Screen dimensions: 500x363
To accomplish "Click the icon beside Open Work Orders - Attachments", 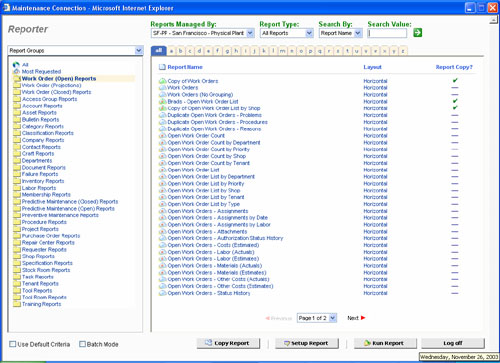I will pyautogui.click(x=162, y=231).
